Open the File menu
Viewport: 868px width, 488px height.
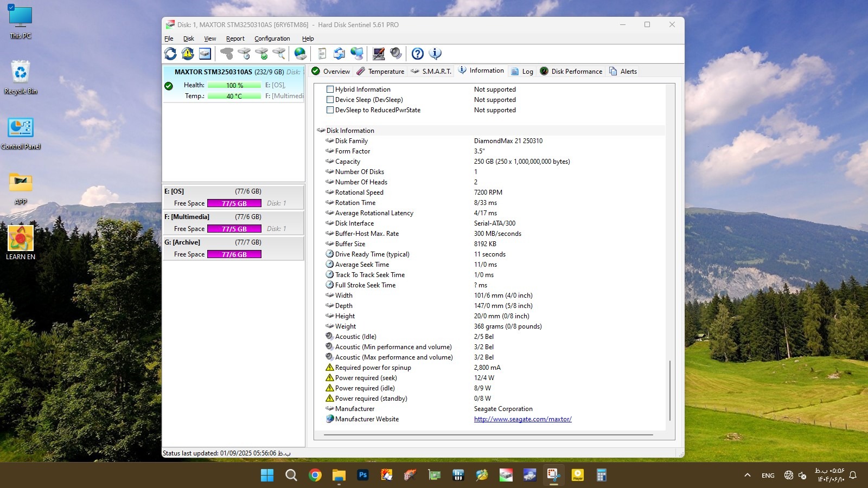(169, 38)
